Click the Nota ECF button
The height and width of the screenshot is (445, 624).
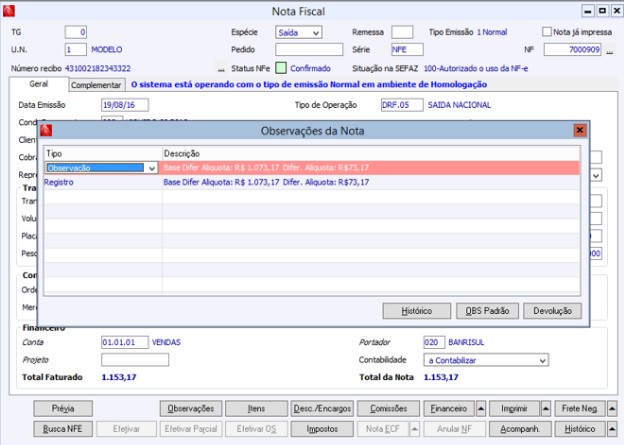coord(383,429)
